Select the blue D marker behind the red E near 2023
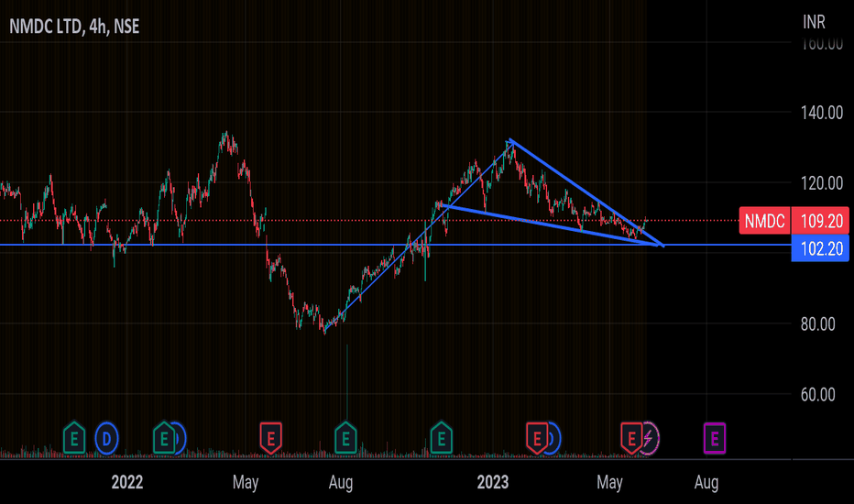Viewport: 854px width, 504px height. tap(554, 438)
